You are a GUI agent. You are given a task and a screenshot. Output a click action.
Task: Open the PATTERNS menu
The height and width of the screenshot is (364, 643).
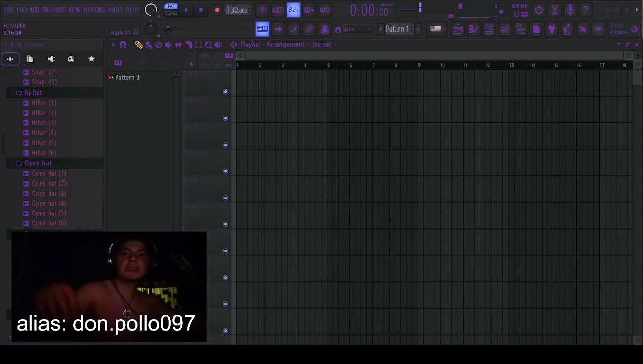[x=54, y=10]
